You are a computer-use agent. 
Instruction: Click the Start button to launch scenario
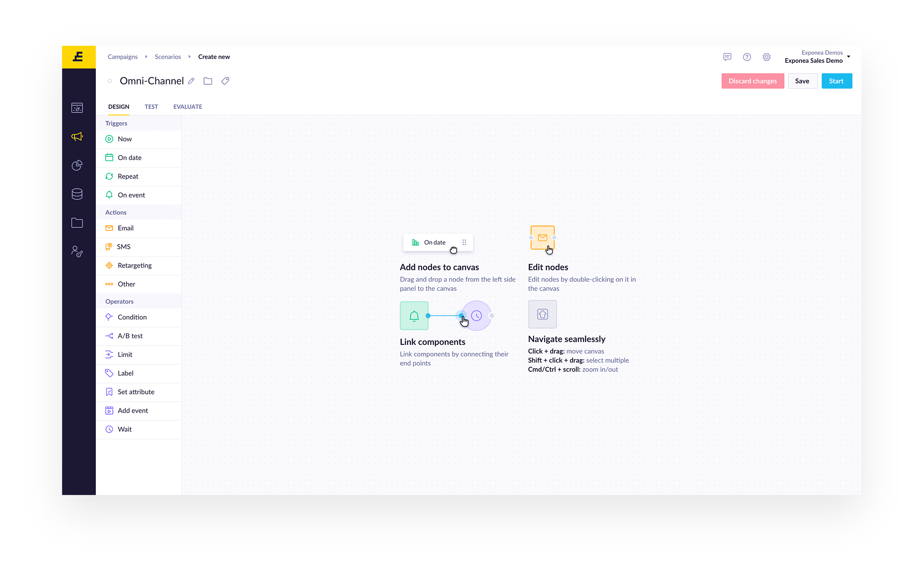pos(835,81)
